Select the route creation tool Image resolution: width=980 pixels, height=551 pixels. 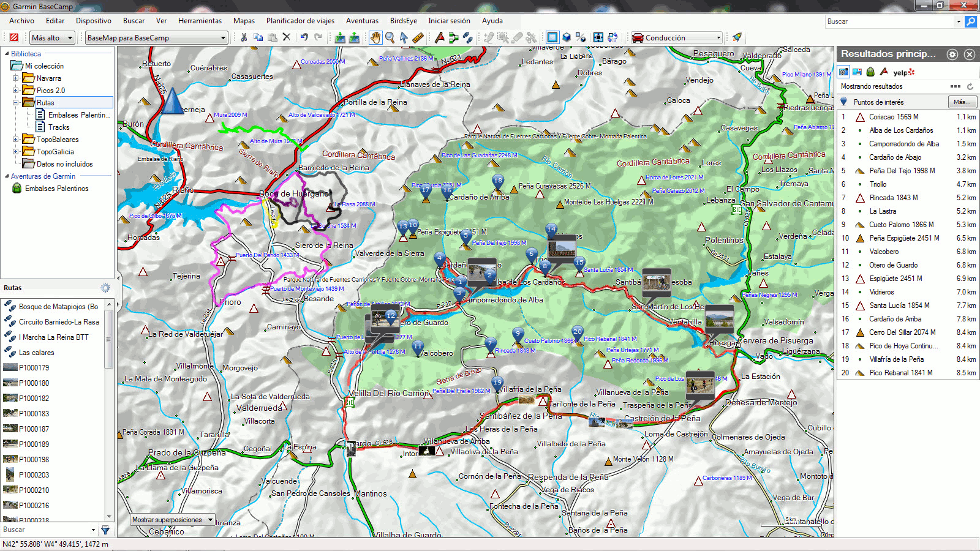[453, 37]
